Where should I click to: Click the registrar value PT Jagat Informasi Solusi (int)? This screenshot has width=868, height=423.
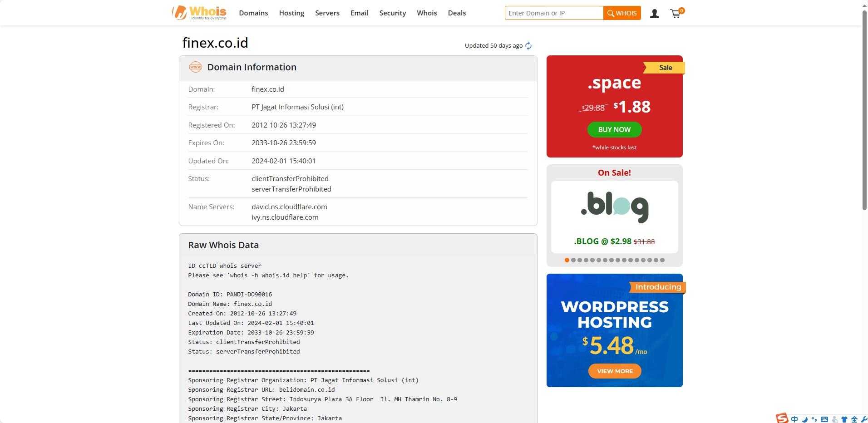[x=297, y=107]
